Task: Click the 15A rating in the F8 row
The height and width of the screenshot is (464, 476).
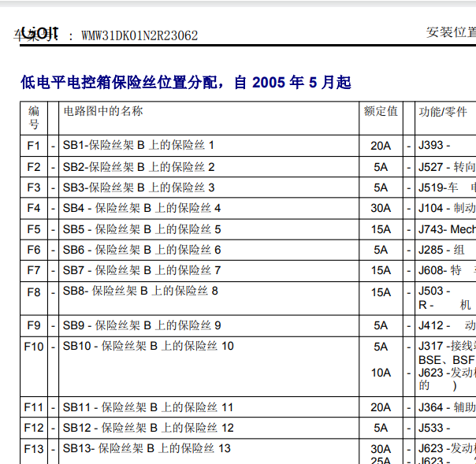Action: tap(381, 292)
